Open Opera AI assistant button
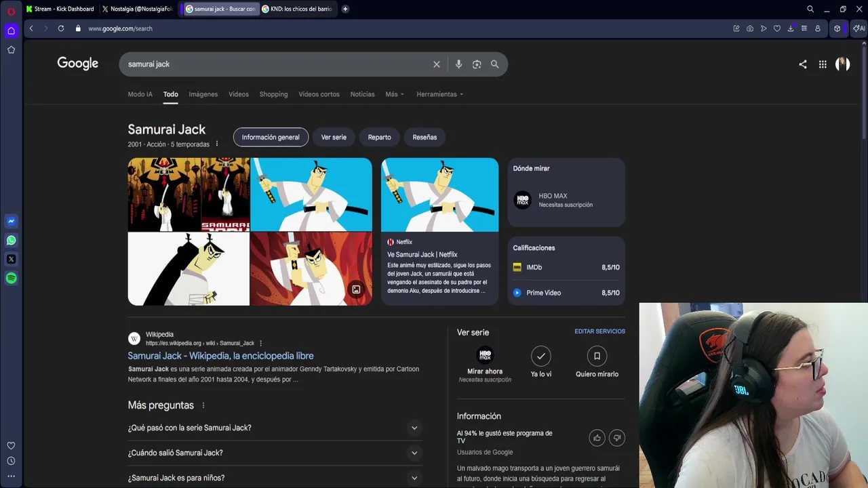The height and width of the screenshot is (488, 868). tap(859, 28)
